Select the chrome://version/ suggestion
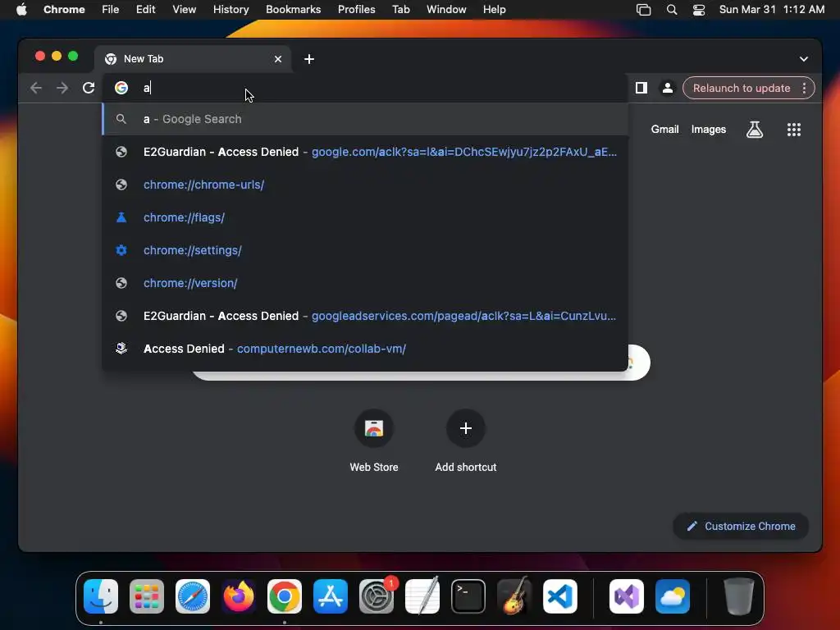This screenshot has height=630, width=840. tap(365, 283)
